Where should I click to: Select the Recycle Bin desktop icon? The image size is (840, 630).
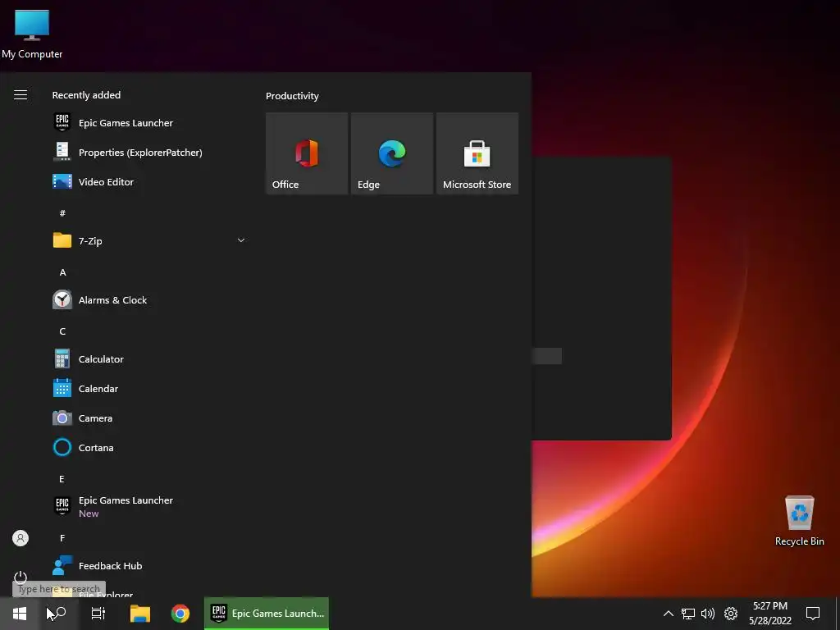[799, 521]
